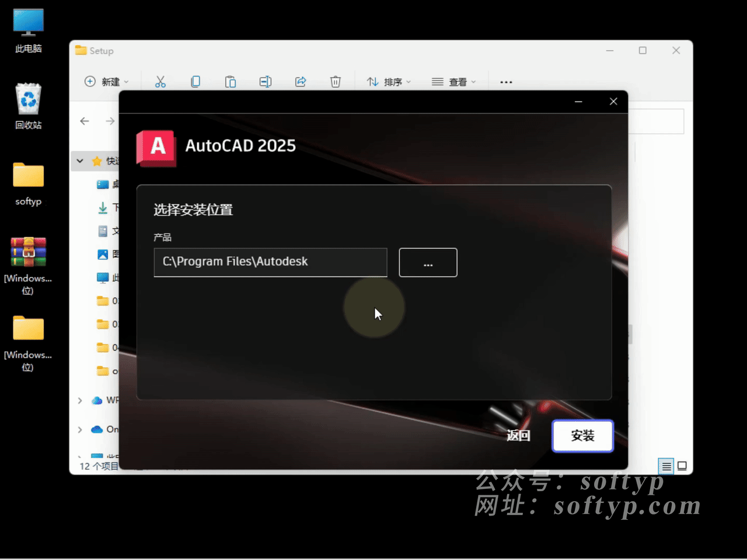Open the See more ellipsis menu
The image size is (747, 560).
(506, 82)
